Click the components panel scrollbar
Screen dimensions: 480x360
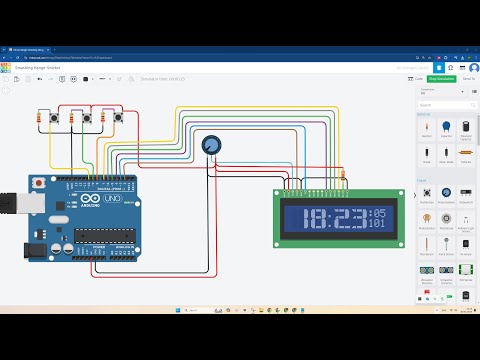(478, 130)
